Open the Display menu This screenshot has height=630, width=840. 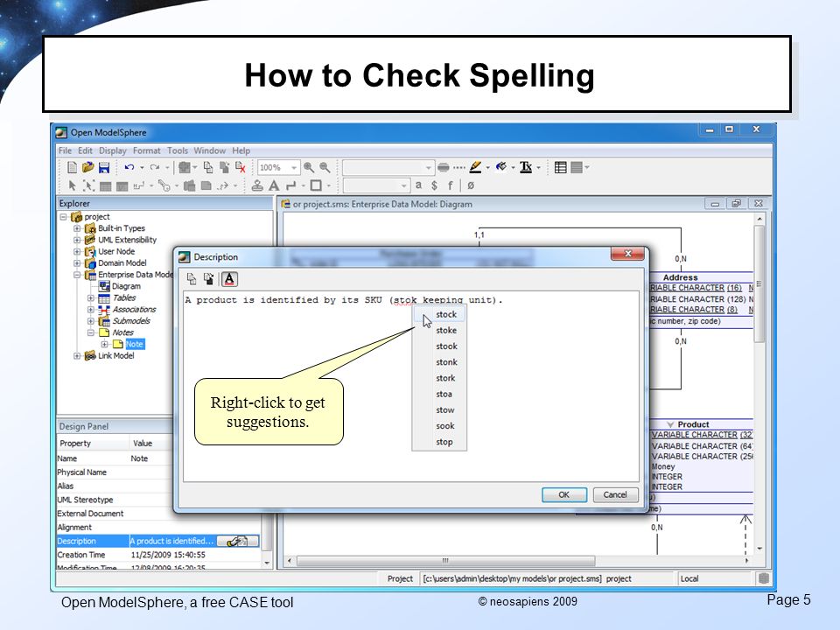pos(113,150)
